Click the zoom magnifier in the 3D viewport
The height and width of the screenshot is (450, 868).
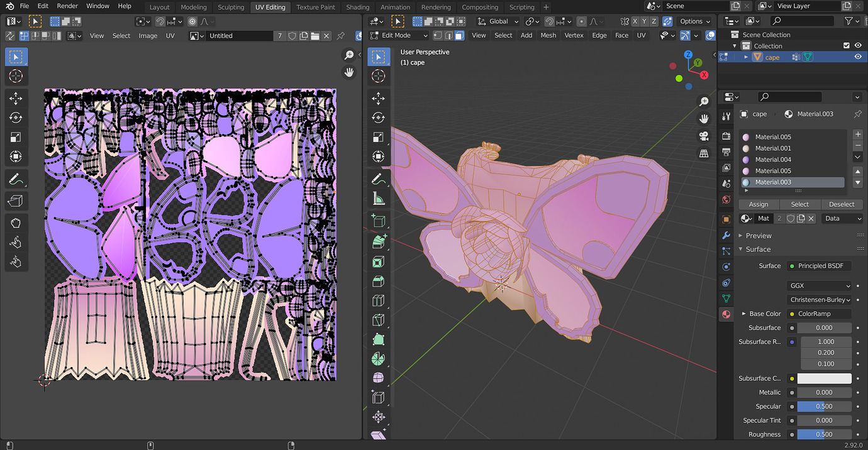(704, 102)
